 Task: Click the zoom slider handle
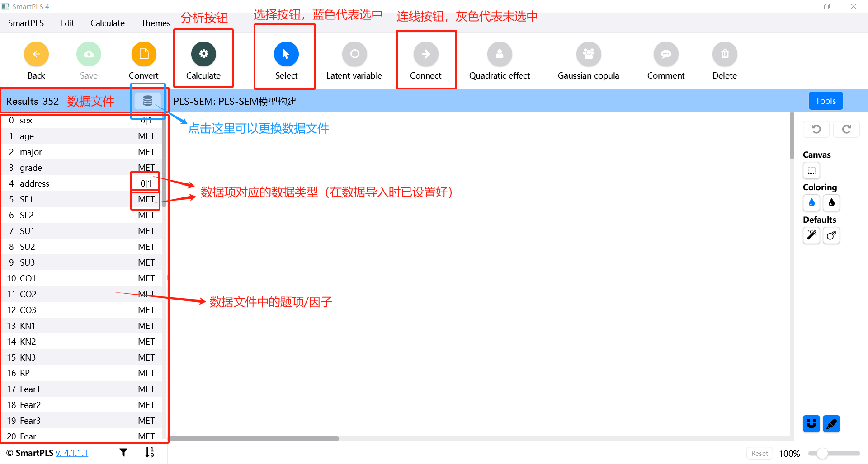pos(822,453)
